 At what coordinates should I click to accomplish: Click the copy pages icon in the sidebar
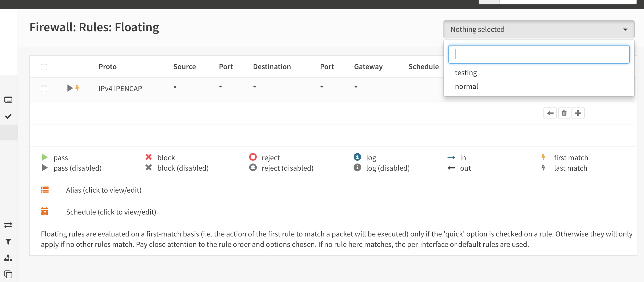point(8,274)
